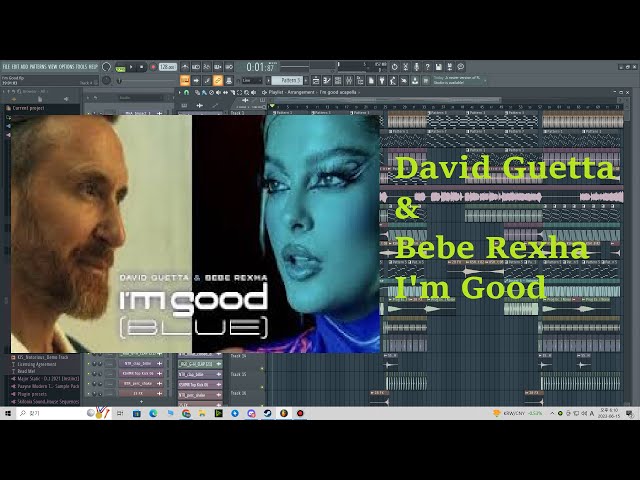
Task: Click the help question mark icon
Action: [427, 67]
